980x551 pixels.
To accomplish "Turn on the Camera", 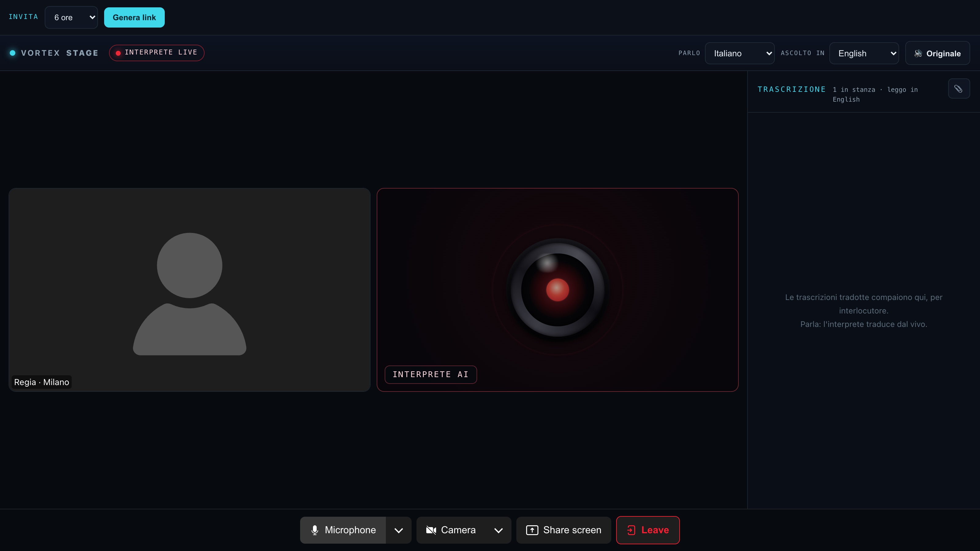I will tap(451, 530).
